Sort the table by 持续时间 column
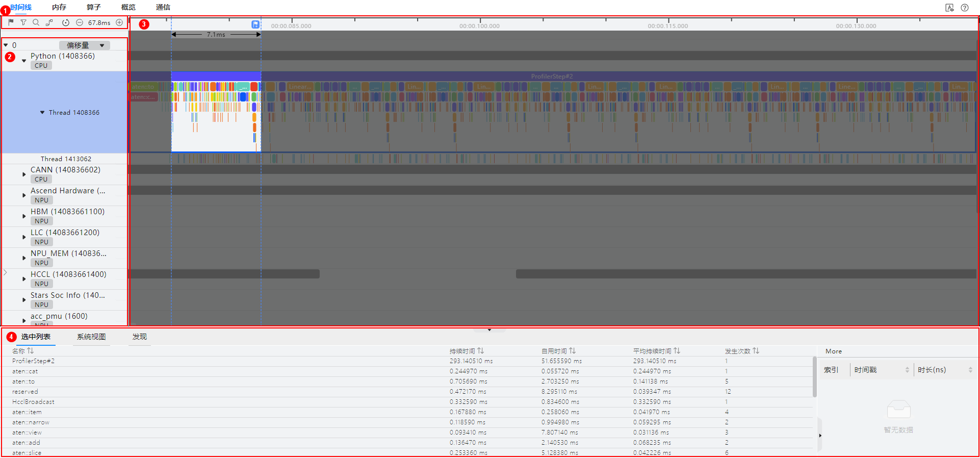 [480, 351]
